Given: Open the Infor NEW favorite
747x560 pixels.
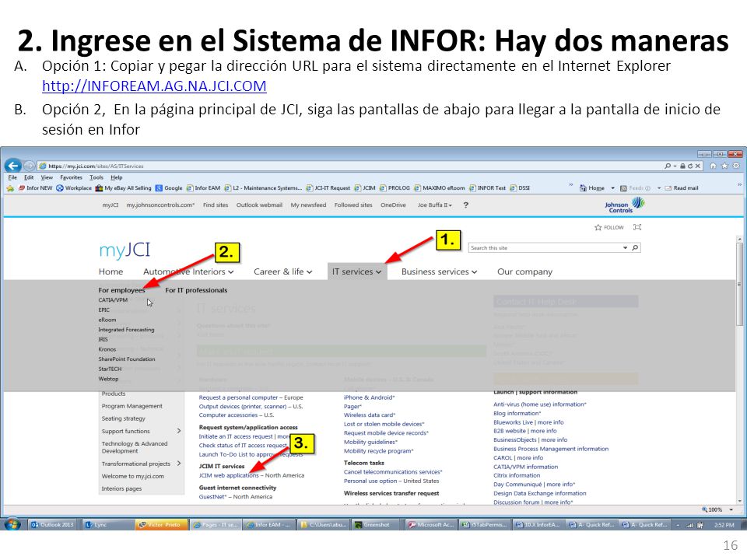Looking at the screenshot, I should [x=35, y=188].
